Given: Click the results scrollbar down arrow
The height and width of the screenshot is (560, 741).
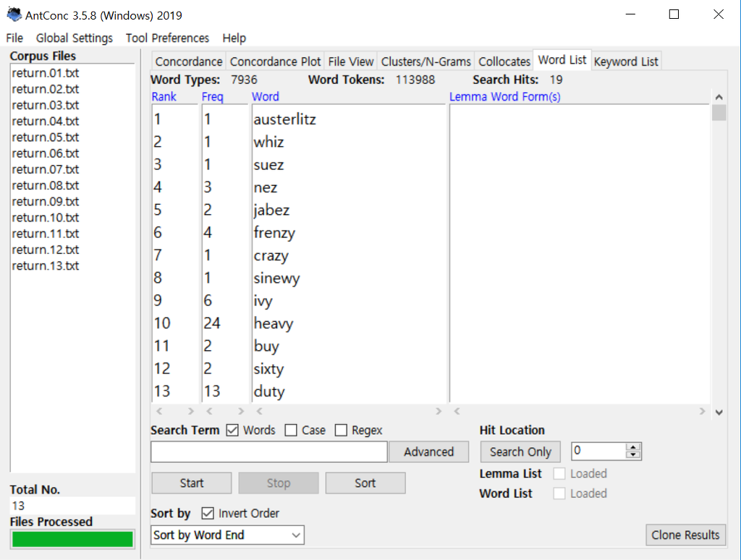Looking at the screenshot, I should pyautogui.click(x=719, y=412).
